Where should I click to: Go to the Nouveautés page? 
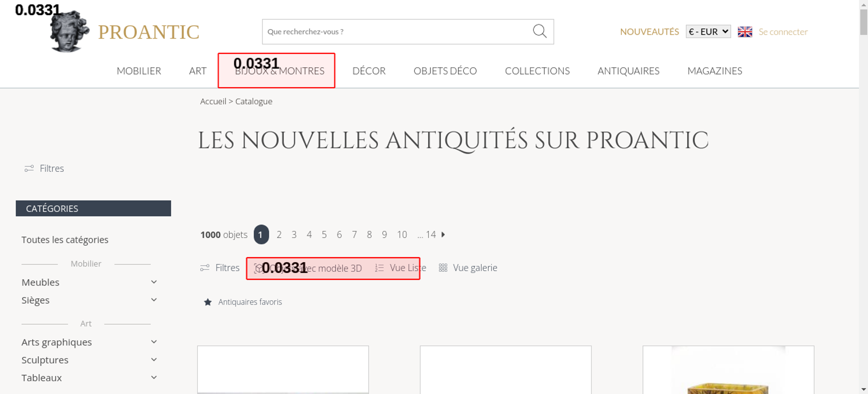pyautogui.click(x=649, y=32)
